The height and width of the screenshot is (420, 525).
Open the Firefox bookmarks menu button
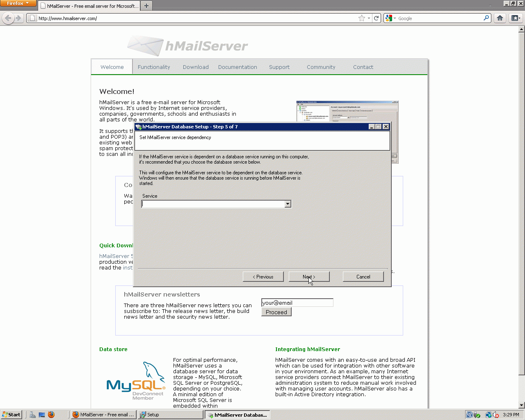click(516, 18)
